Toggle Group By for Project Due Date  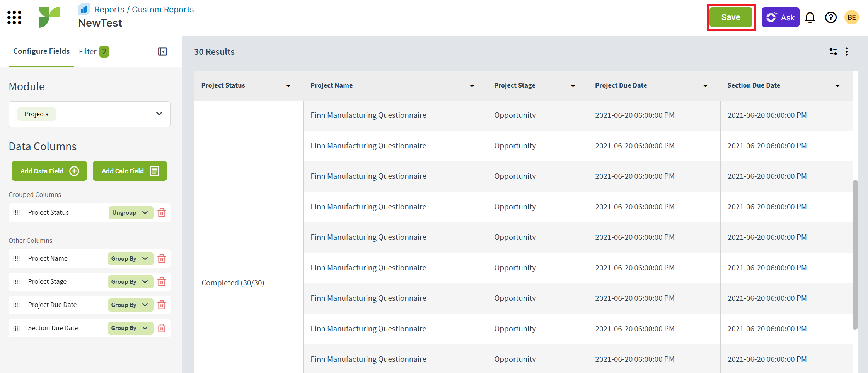(x=130, y=305)
